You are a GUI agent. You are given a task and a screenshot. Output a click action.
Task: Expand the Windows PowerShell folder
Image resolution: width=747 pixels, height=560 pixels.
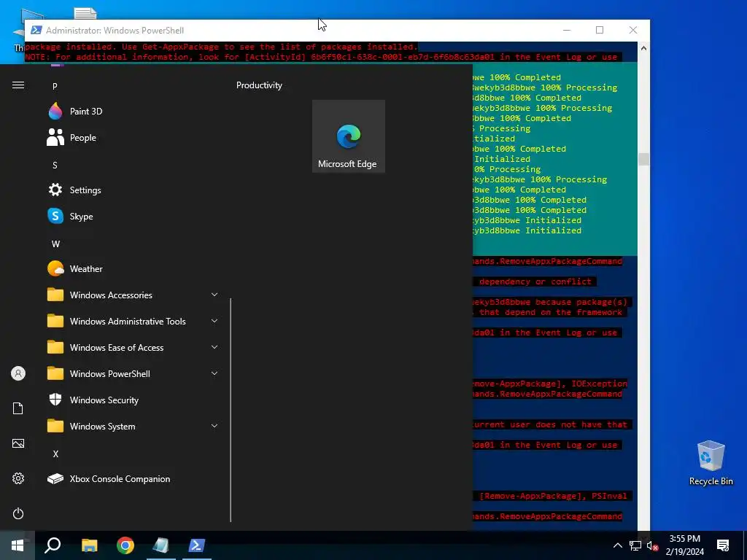tap(133, 374)
